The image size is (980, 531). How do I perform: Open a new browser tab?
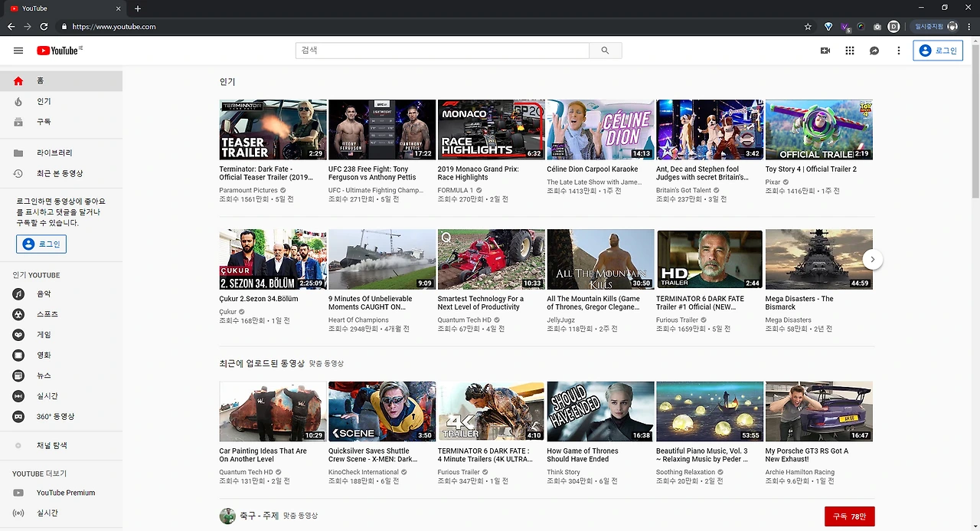(138, 8)
